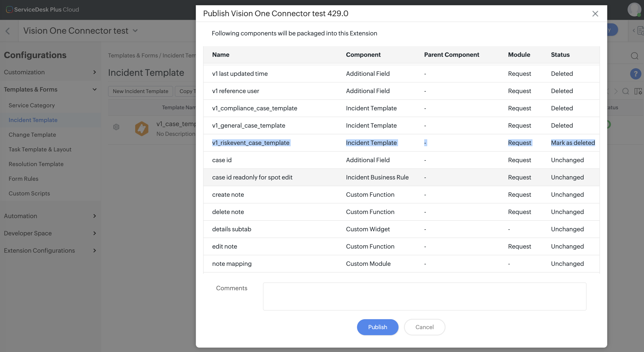Screen dimensions: 644x352
Task: Click the search magnifier icon top right
Action: 634,56
